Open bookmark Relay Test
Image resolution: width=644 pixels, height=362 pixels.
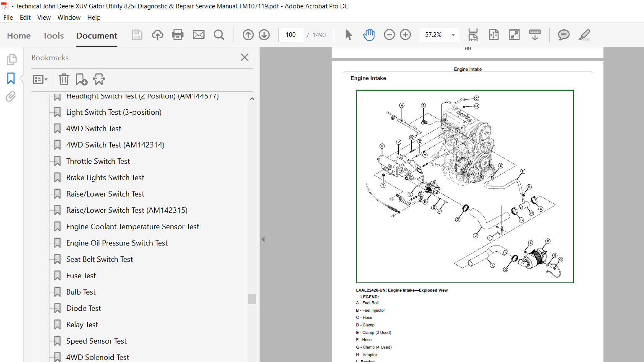[x=82, y=325]
